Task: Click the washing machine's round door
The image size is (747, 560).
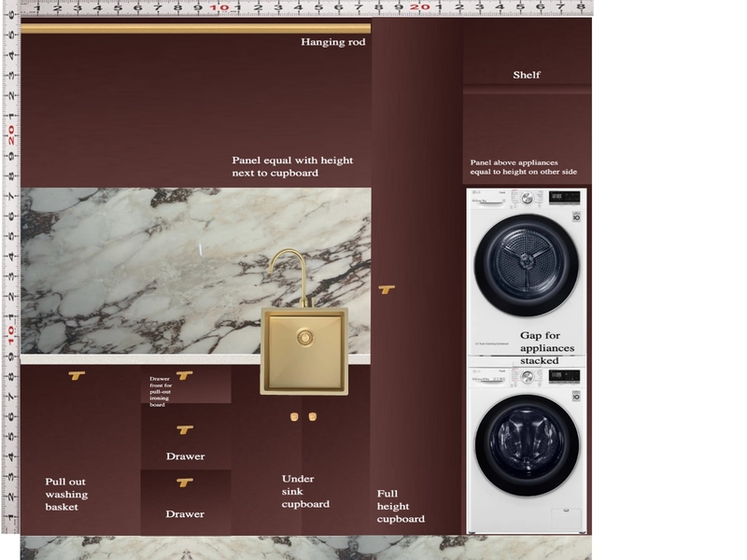Action: pos(527,445)
